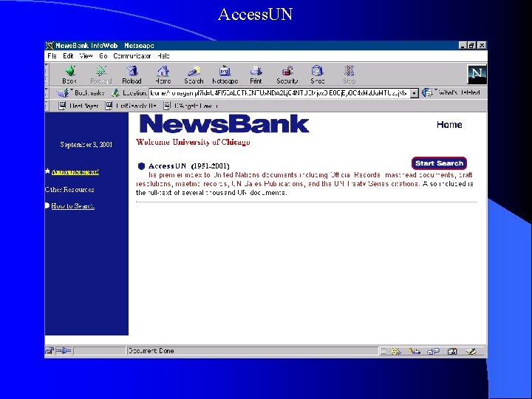Go to Home via toolbar icon
Image resolution: width=532 pixels, height=399 pixels.
pos(163,71)
